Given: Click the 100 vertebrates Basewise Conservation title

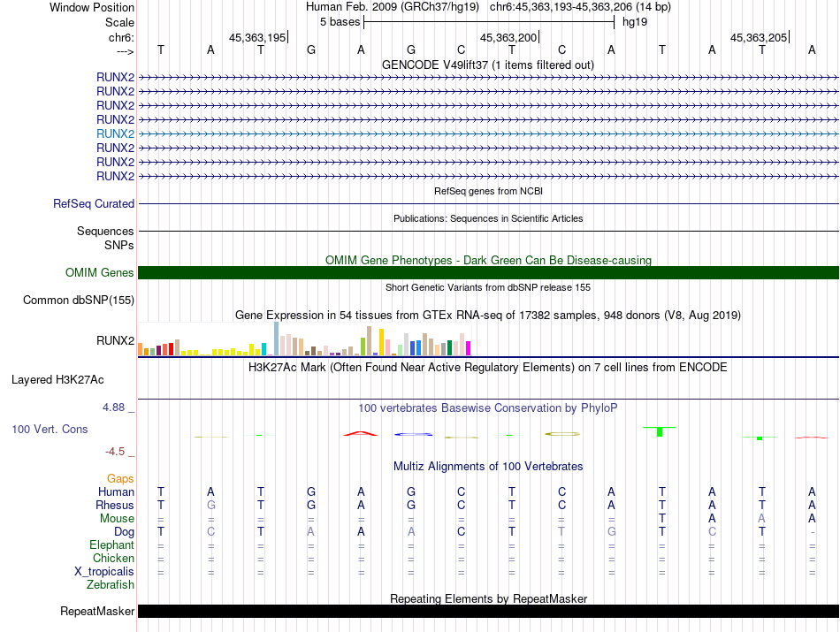Looking at the screenshot, I should point(488,407).
